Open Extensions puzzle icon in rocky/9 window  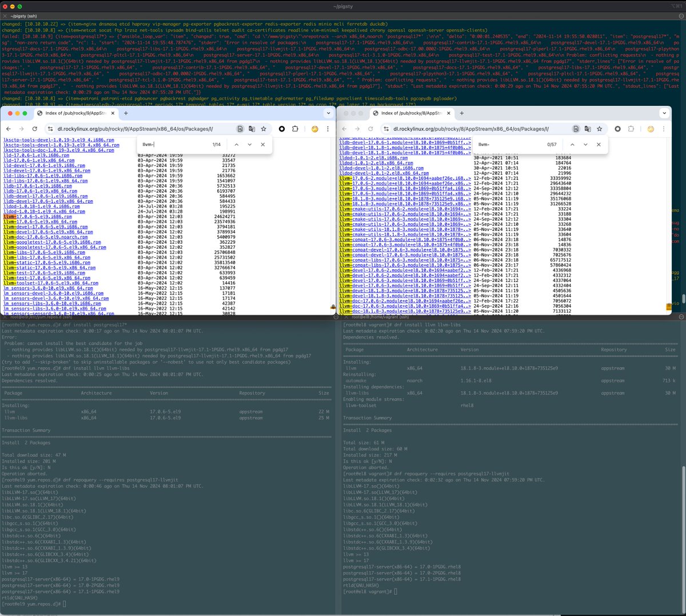(295, 129)
